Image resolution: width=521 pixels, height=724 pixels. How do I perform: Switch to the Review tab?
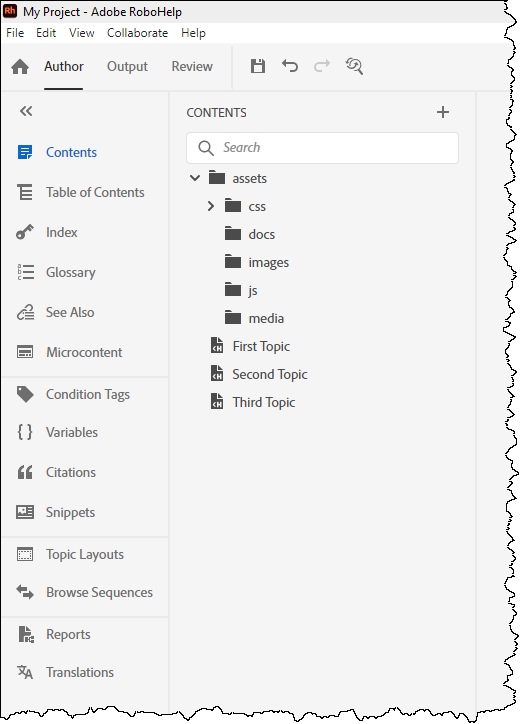(192, 67)
